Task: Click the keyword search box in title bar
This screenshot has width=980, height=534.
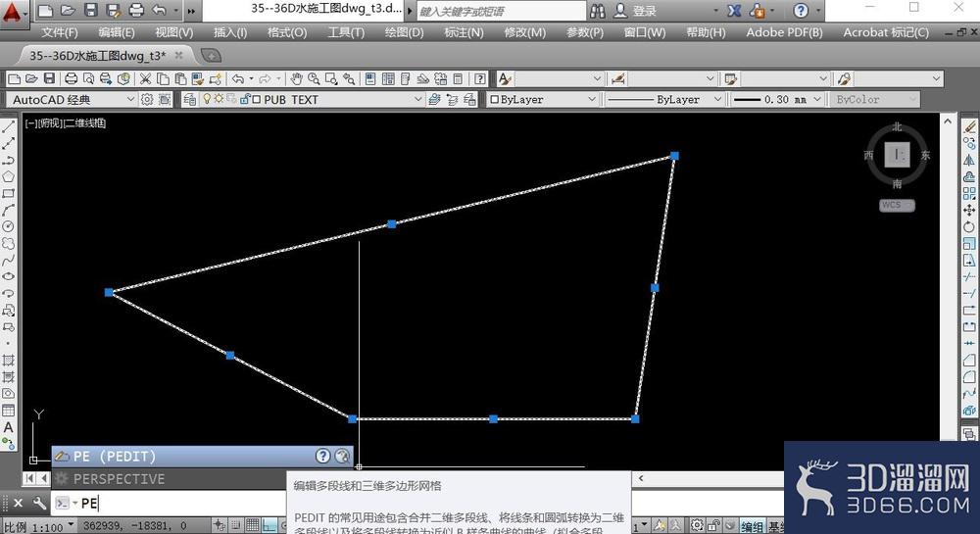Action: pyautogui.click(x=501, y=11)
